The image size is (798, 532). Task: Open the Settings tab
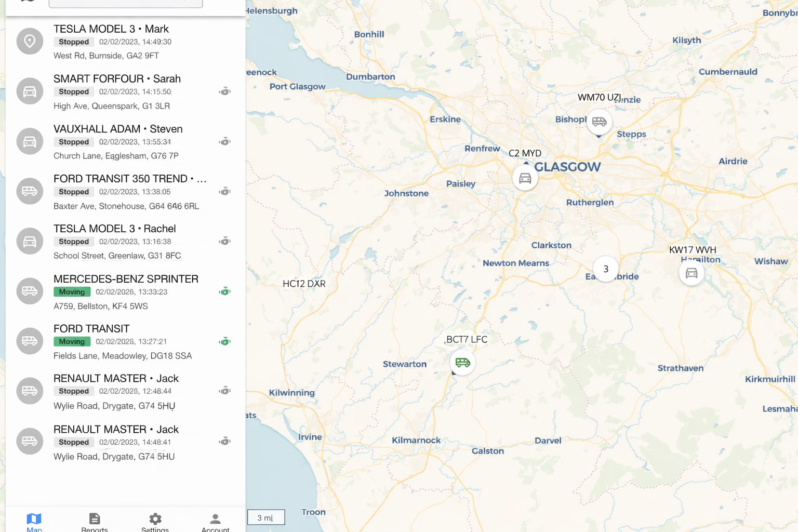pos(155,522)
